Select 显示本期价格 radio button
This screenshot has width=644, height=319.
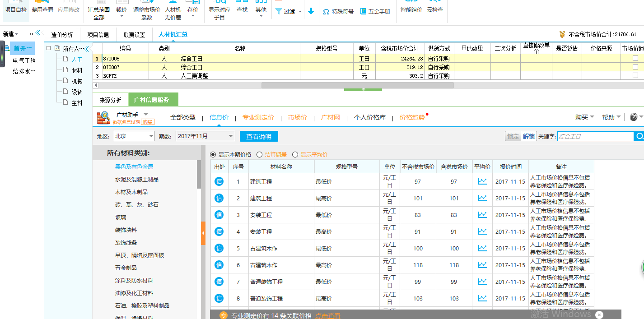(213, 154)
